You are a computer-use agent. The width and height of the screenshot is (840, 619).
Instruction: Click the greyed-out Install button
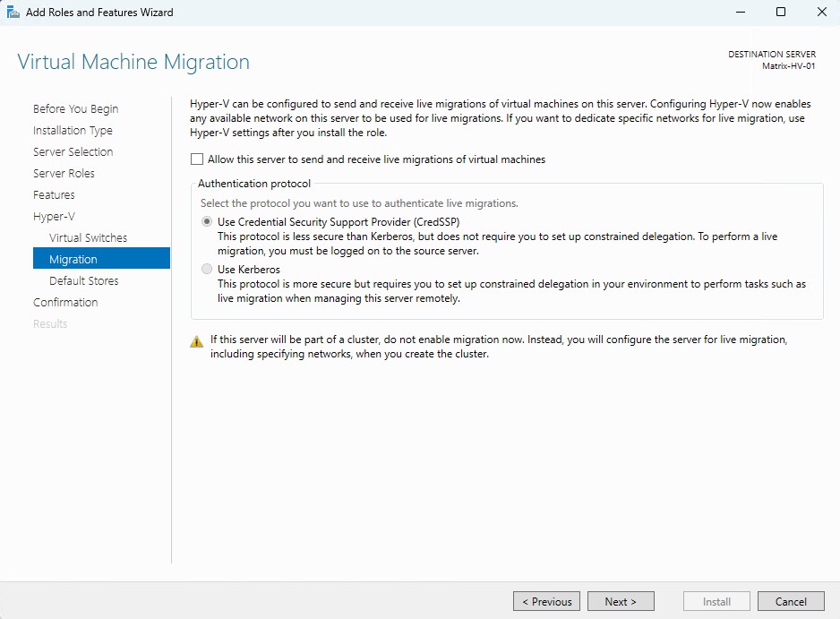coord(716,601)
